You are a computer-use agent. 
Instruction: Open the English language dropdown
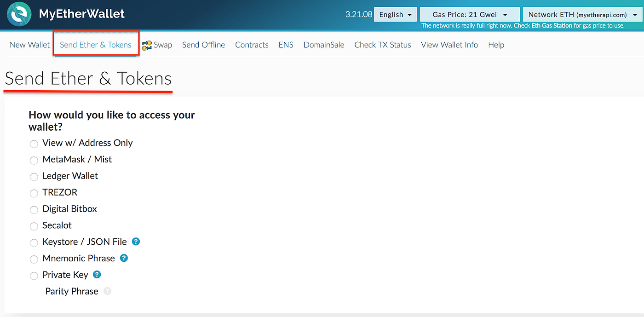click(x=396, y=14)
